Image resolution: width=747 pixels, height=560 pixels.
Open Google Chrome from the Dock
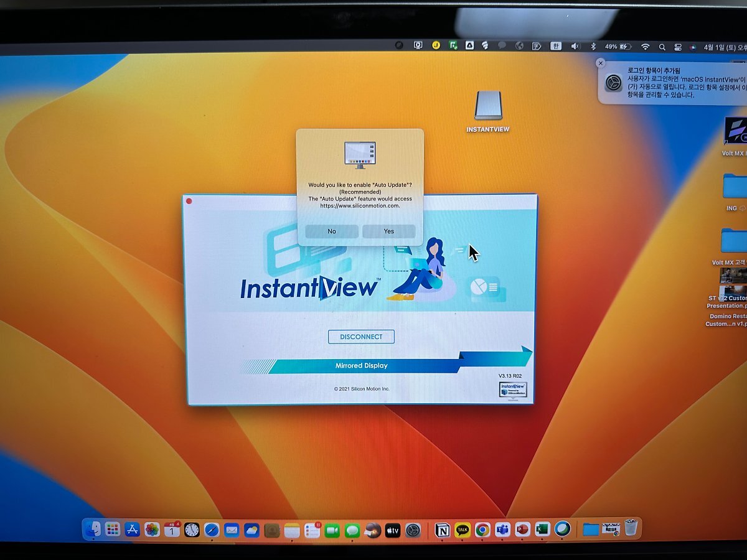point(482,530)
